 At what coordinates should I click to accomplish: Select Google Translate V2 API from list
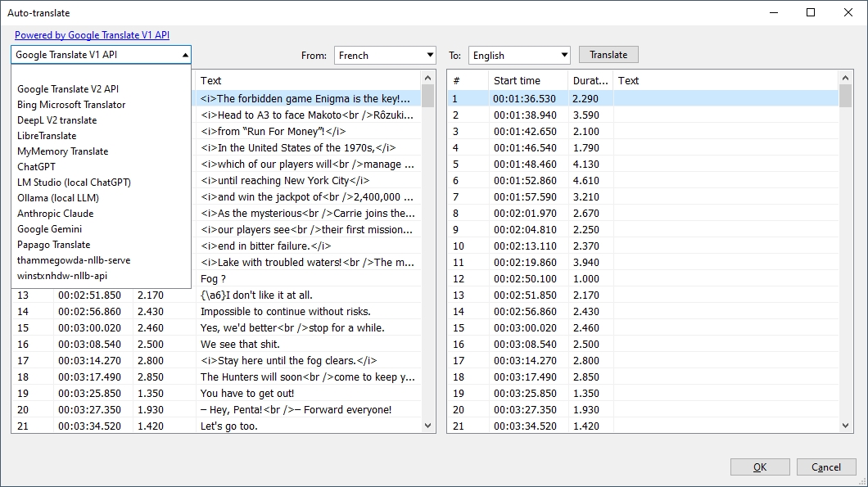(68, 89)
